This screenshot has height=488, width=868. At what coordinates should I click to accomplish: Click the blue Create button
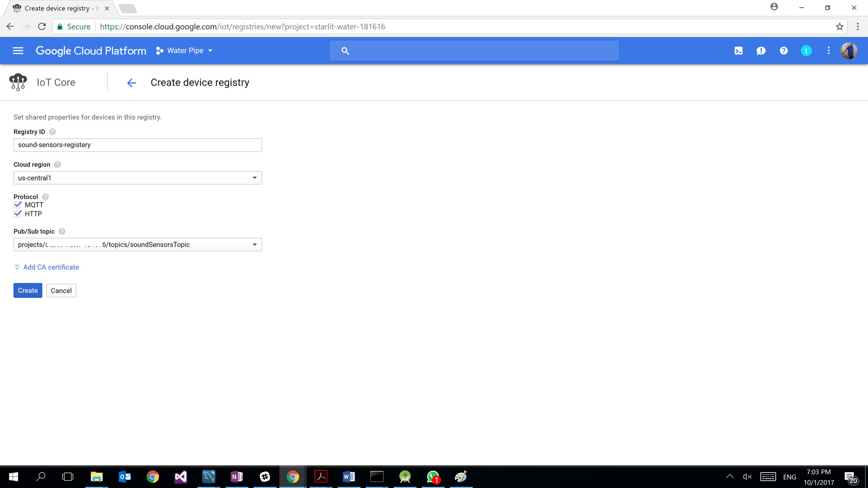28,291
